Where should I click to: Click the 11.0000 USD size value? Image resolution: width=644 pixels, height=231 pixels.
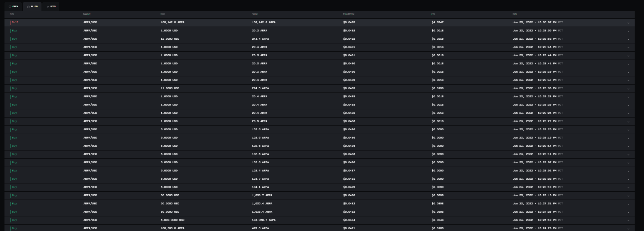pos(170,88)
